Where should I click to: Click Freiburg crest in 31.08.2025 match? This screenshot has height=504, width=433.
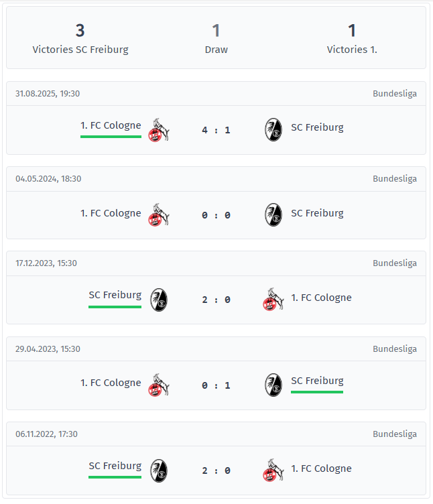coord(273,129)
